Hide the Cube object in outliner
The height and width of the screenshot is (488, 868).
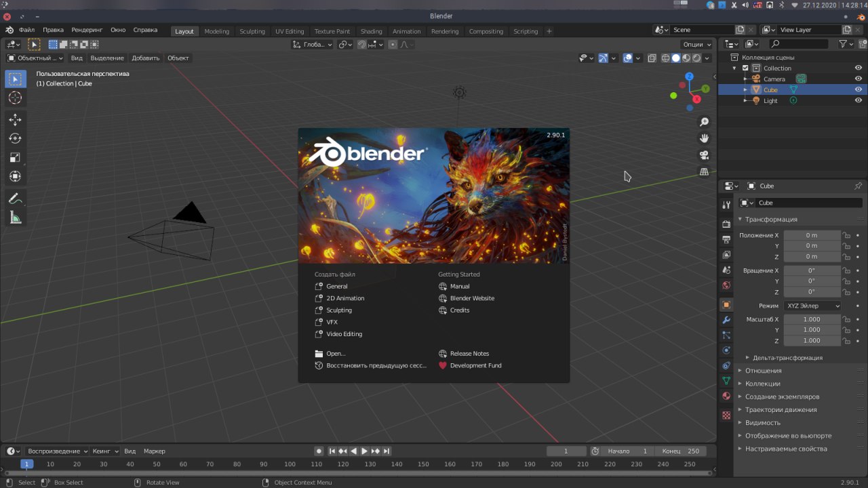point(858,89)
